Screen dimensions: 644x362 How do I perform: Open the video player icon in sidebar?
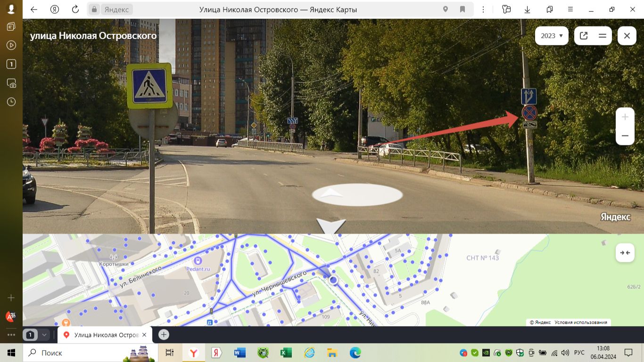(11, 45)
